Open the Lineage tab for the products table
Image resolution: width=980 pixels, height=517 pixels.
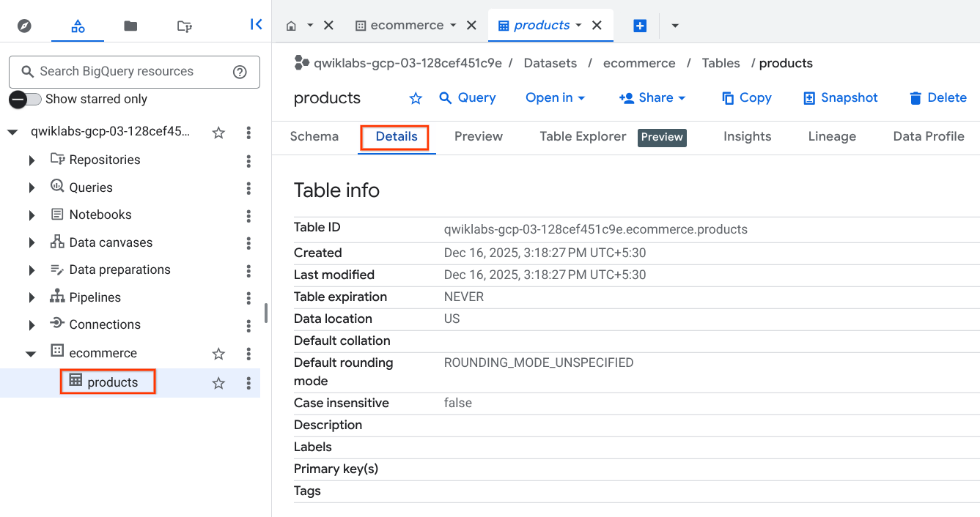click(x=831, y=136)
